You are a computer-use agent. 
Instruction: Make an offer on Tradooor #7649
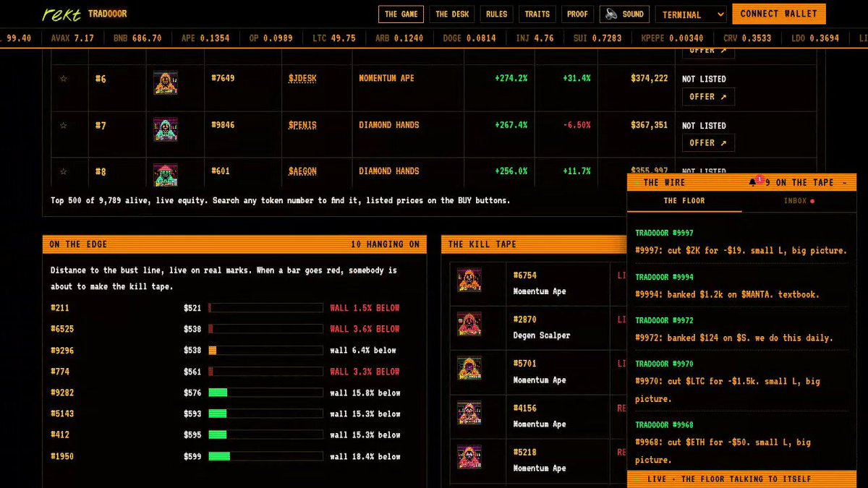[x=708, y=97]
